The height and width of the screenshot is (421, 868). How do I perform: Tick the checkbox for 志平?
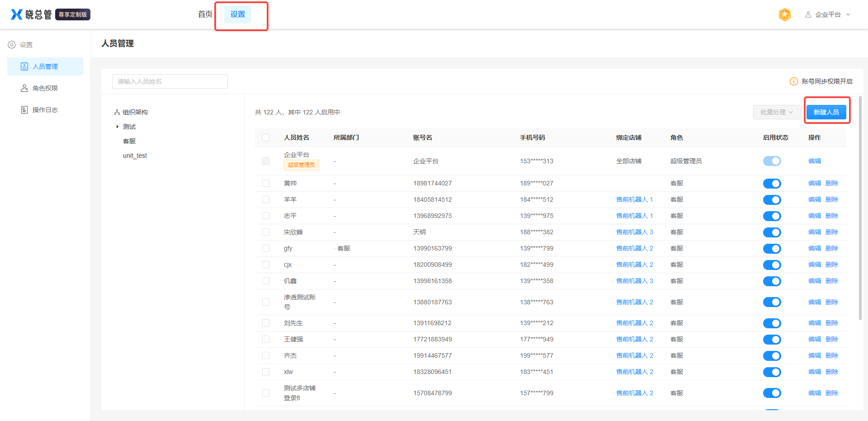click(x=266, y=216)
